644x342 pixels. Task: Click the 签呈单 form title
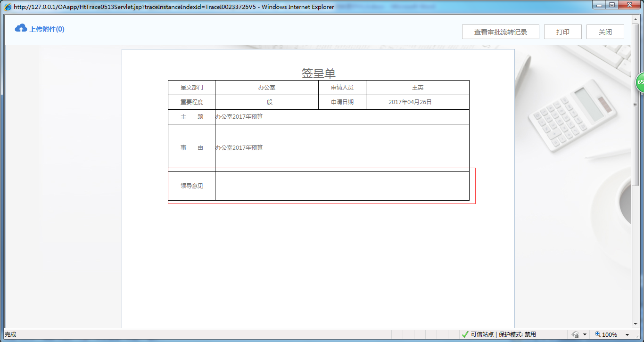(x=319, y=73)
